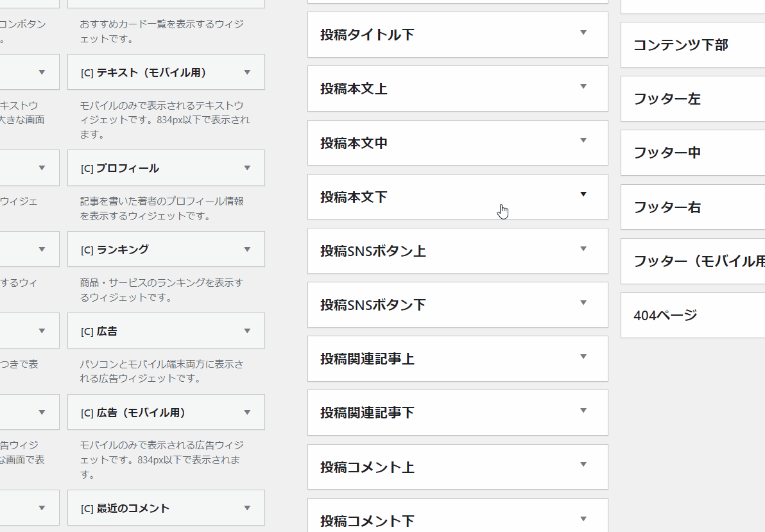Expand the 投稿タイトル下 widget area arrow
Viewport: 765px width, 532px height.
(x=583, y=33)
